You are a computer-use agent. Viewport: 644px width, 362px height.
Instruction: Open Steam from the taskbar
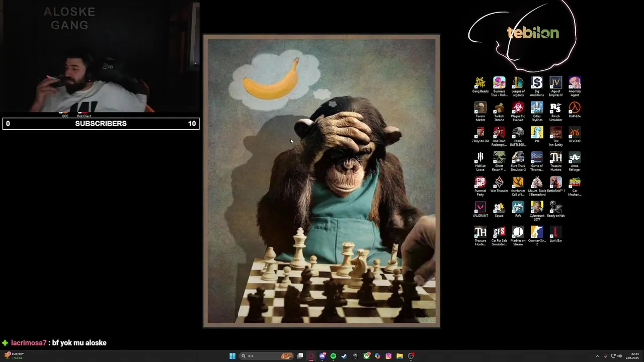tap(344, 356)
